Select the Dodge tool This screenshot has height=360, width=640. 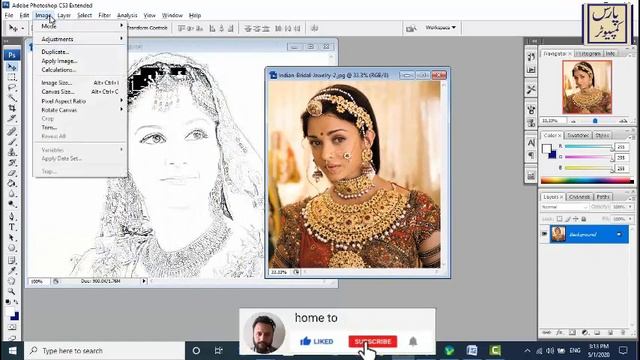point(12,204)
